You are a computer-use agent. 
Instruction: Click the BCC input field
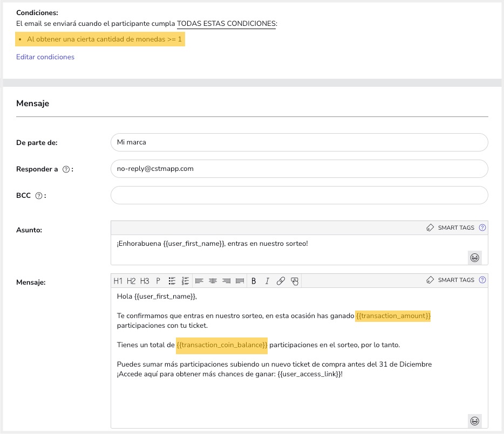[299, 195]
